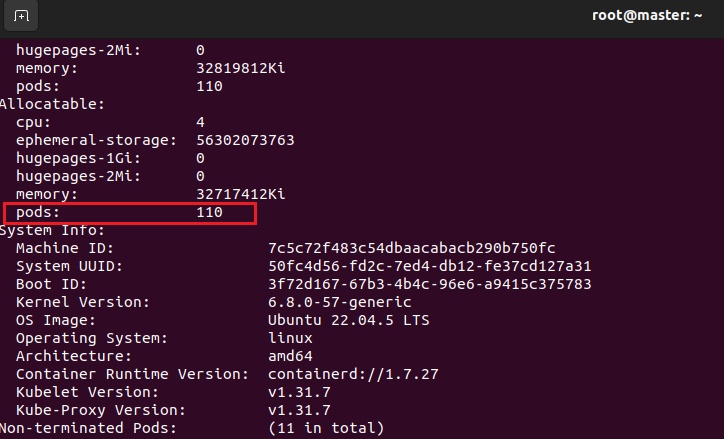Viewport: 726px width, 439px height.
Task: Click the allocatable cpu value 4
Action: click(x=200, y=122)
